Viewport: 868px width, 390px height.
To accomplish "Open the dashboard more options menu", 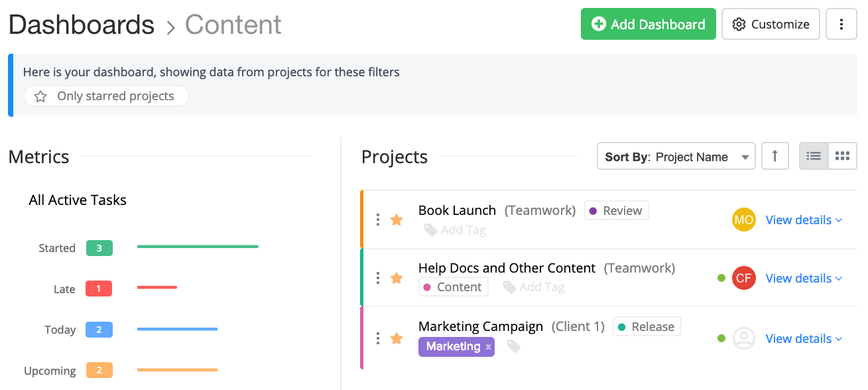I will pyautogui.click(x=841, y=25).
